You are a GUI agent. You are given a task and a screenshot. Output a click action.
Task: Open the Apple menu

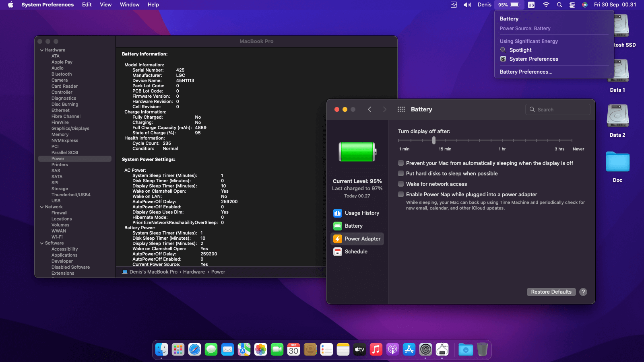click(x=11, y=5)
